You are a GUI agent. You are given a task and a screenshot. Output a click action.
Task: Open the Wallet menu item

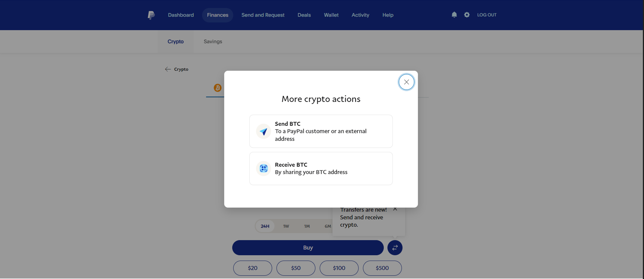(331, 15)
